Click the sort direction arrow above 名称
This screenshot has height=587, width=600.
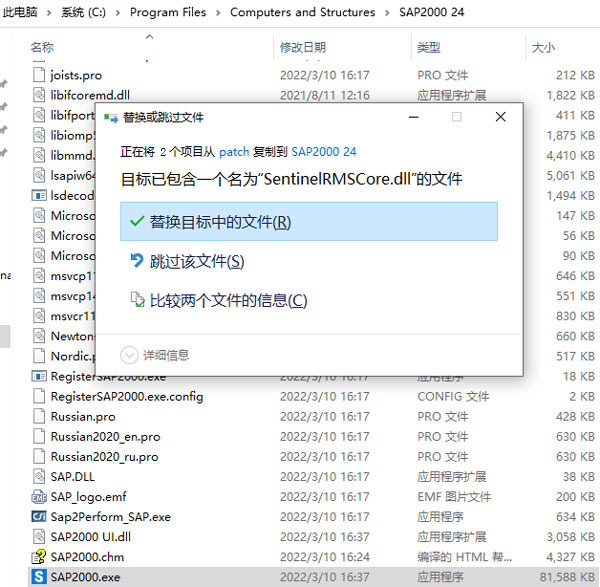150,37
